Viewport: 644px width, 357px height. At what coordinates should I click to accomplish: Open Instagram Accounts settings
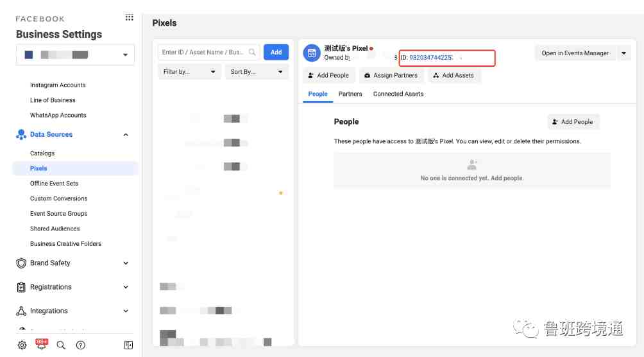pyautogui.click(x=58, y=85)
